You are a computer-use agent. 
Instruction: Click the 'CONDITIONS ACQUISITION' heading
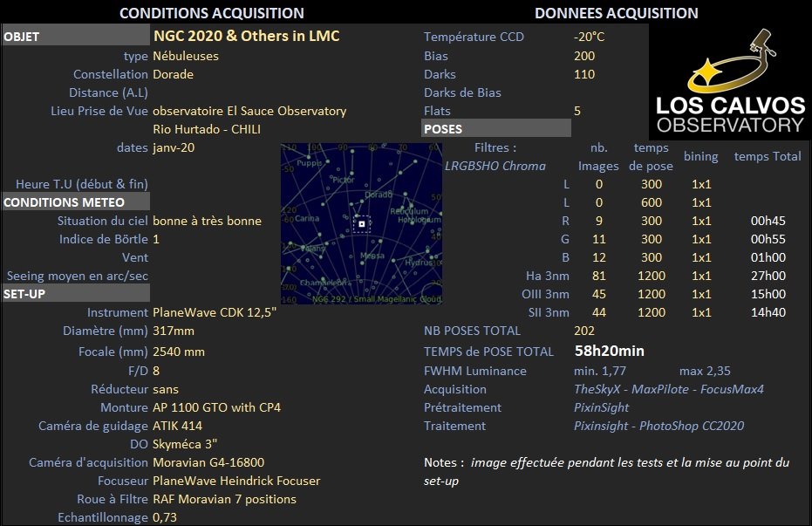pos(212,13)
